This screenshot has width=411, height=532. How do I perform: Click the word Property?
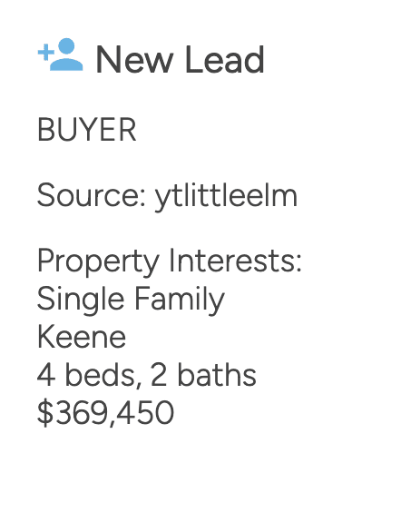pos(98,261)
